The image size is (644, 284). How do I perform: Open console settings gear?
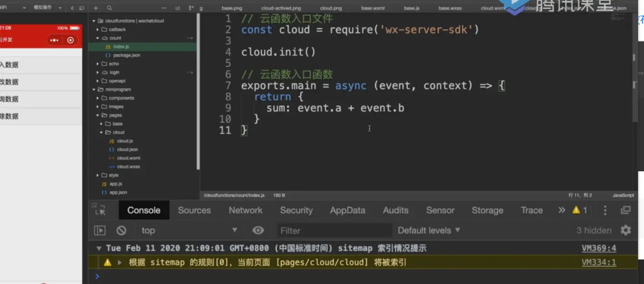click(x=626, y=230)
